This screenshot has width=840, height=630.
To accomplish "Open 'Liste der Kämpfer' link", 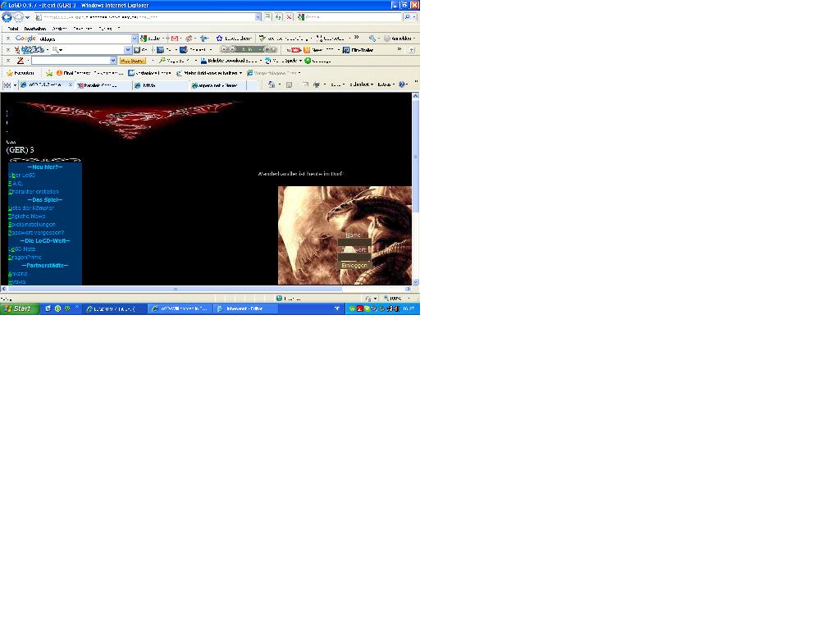I will pyautogui.click(x=31, y=208).
